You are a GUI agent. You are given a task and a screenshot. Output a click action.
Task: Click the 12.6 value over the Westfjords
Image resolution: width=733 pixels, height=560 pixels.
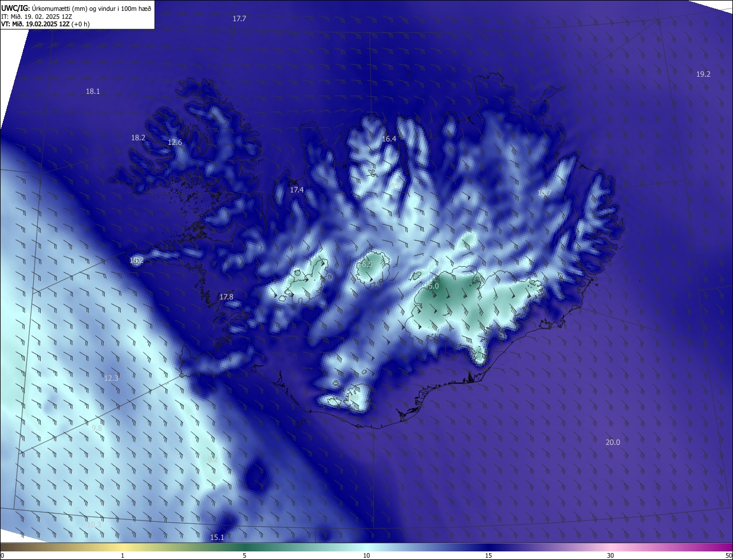[175, 143]
